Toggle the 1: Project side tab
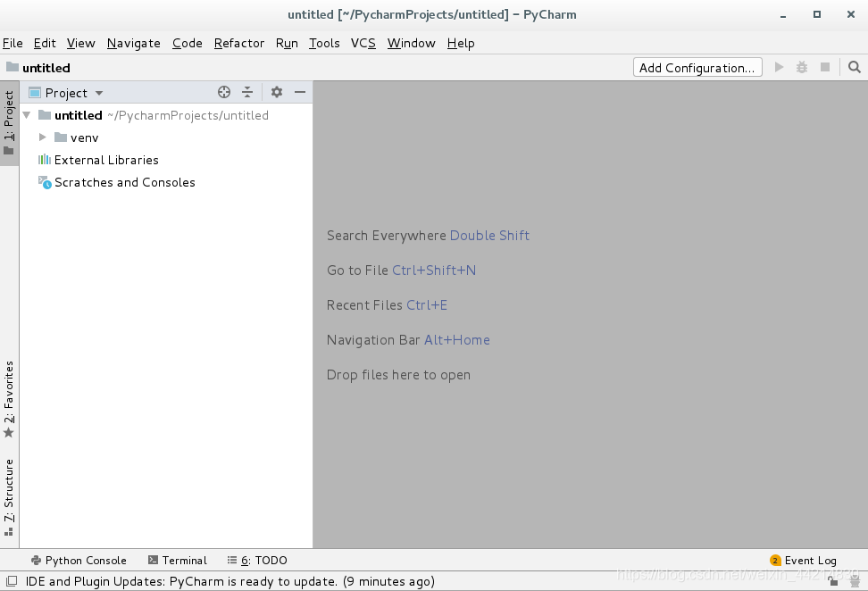 pyautogui.click(x=9, y=123)
